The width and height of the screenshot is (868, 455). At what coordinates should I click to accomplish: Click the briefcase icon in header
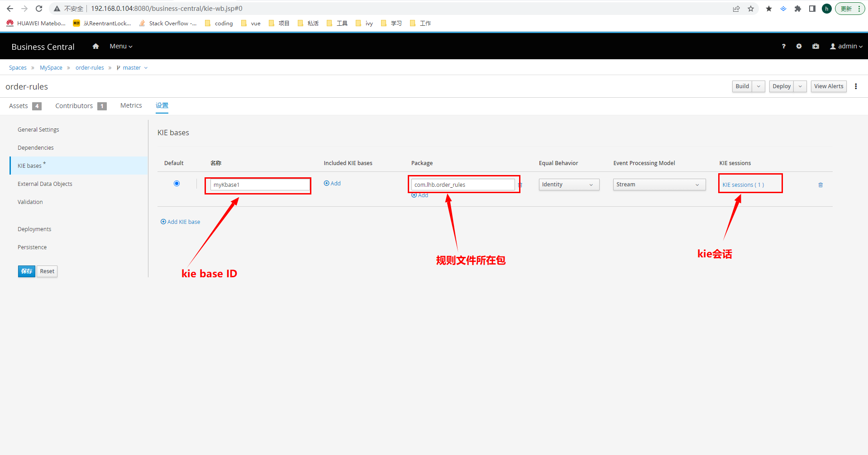[816, 46]
